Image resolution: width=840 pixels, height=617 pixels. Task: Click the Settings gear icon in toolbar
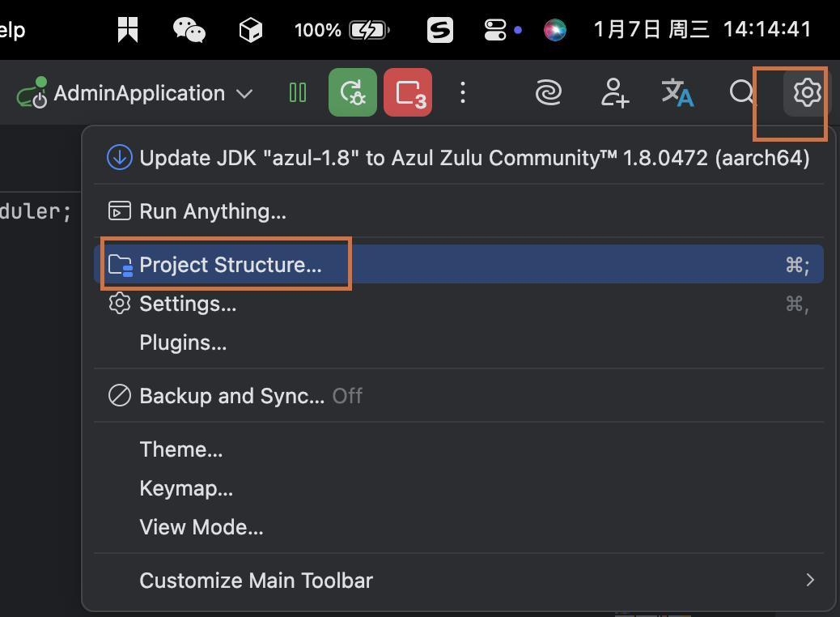(807, 93)
